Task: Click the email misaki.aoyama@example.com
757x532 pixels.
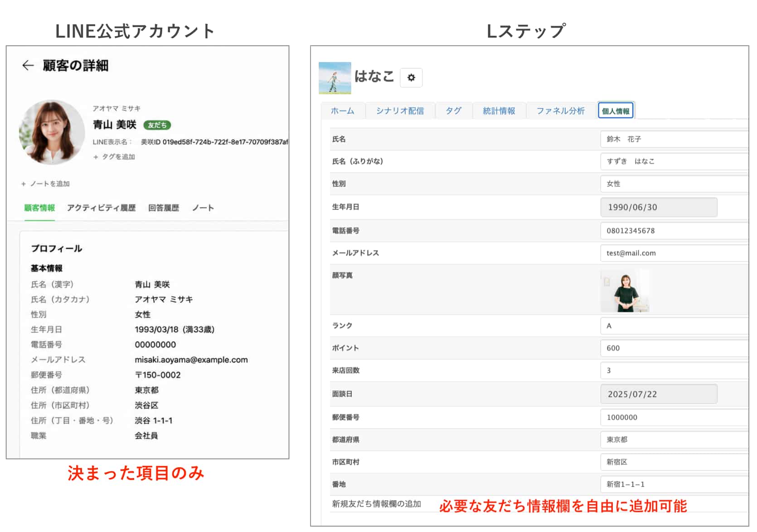Action: pyautogui.click(x=191, y=360)
